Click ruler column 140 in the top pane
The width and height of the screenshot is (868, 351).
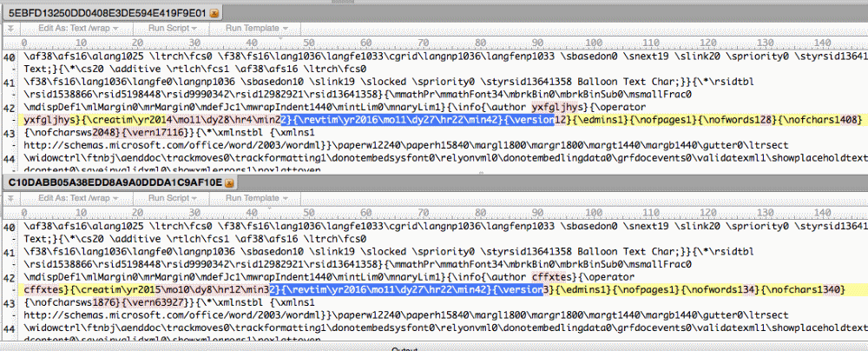822,43
